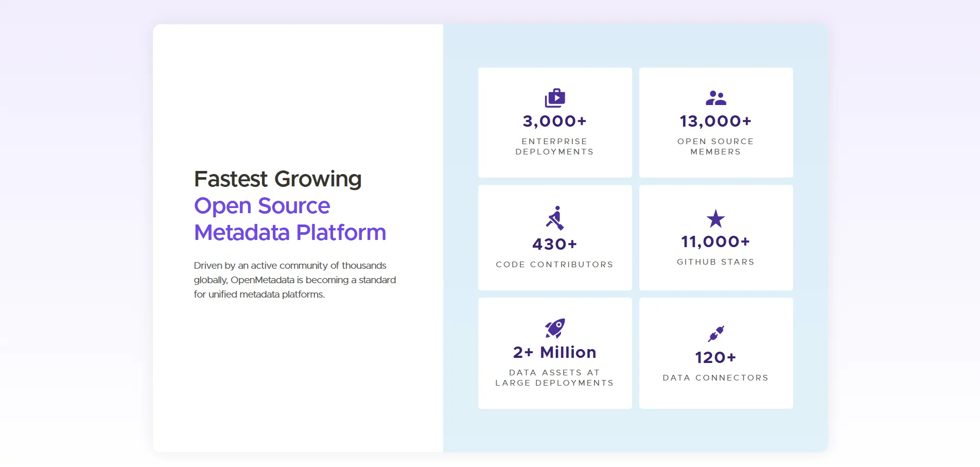The image size is (980, 467).
Task: Click the 430+ statistic number
Action: [555, 244]
